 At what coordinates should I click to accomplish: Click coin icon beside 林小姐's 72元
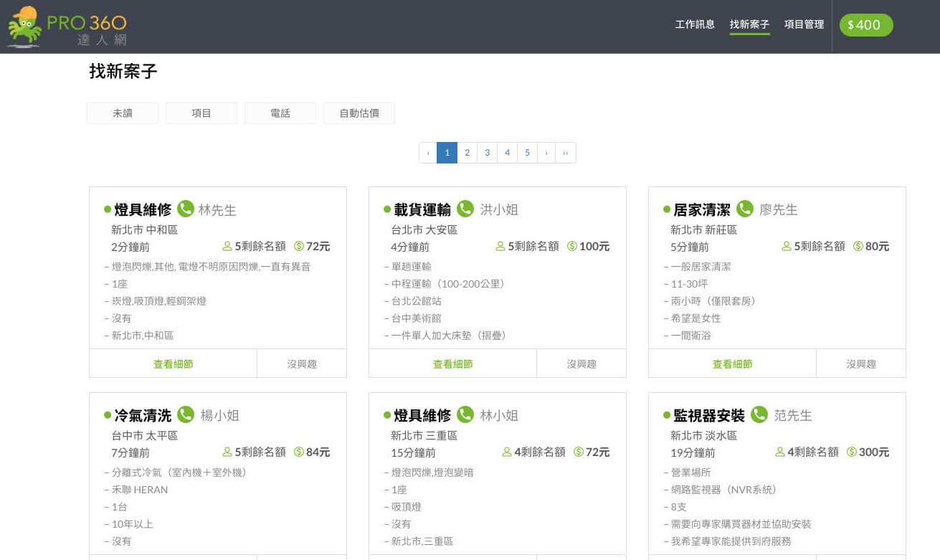(x=579, y=452)
